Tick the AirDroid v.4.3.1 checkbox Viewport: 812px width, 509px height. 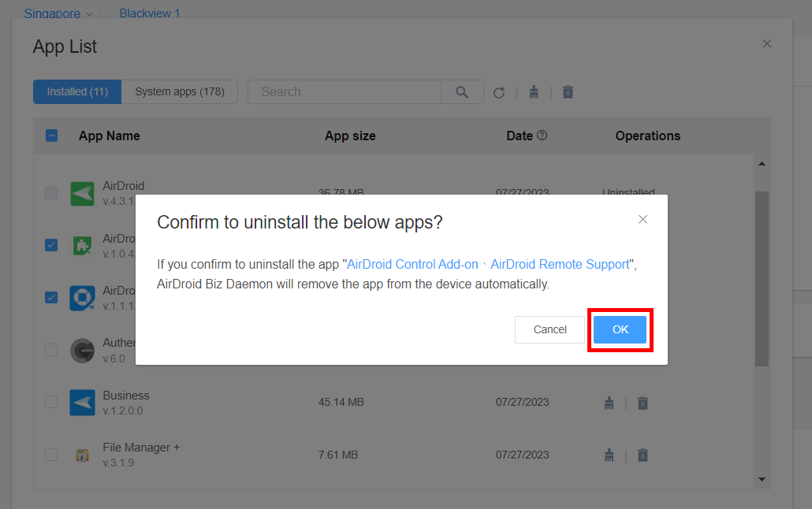51,193
